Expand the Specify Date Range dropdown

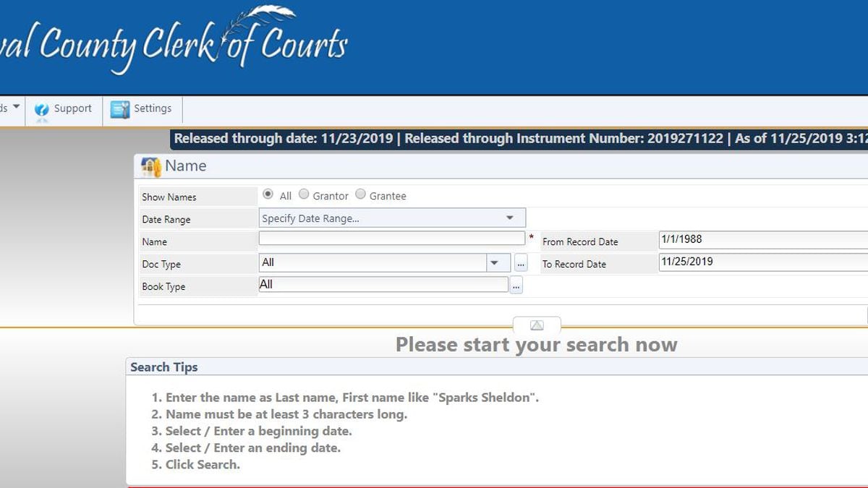pyautogui.click(x=509, y=218)
